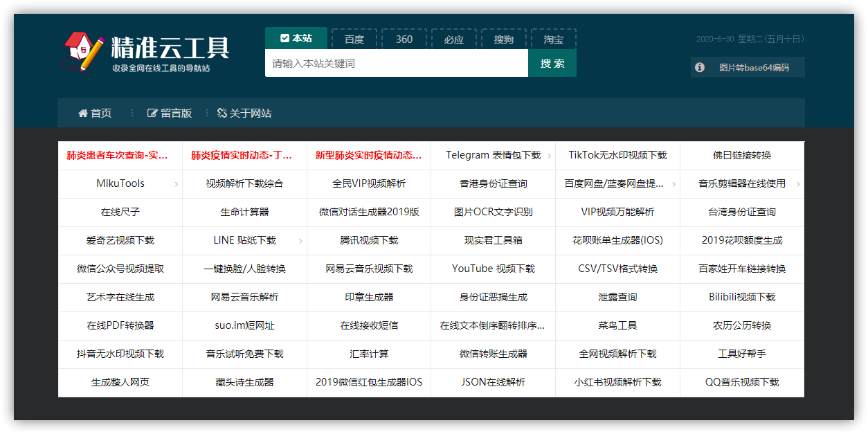Expand the MikuTools submenu arrow
This screenshot has height=434, width=868.
(x=177, y=184)
